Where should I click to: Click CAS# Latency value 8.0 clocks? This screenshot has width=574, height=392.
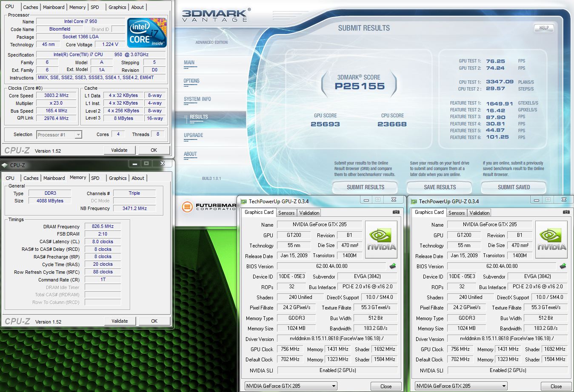tap(103, 241)
